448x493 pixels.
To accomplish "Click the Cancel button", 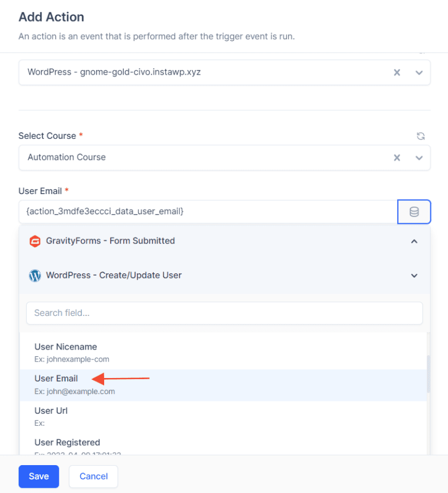I will coord(93,476).
